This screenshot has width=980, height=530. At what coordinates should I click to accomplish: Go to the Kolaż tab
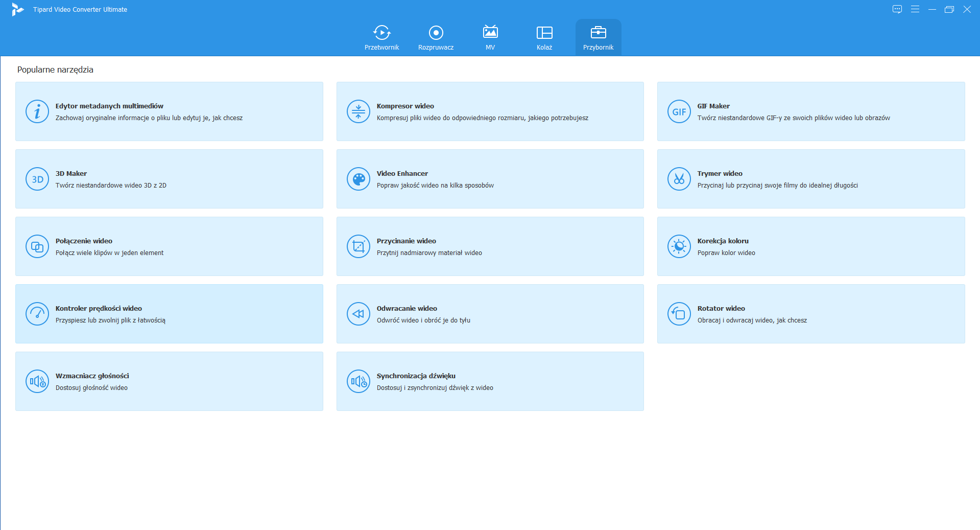click(x=544, y=37)
